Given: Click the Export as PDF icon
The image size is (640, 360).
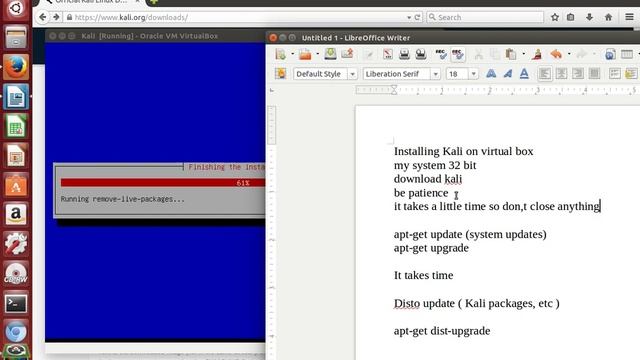Looking at the screenshot, I should [x=388, y=54].
